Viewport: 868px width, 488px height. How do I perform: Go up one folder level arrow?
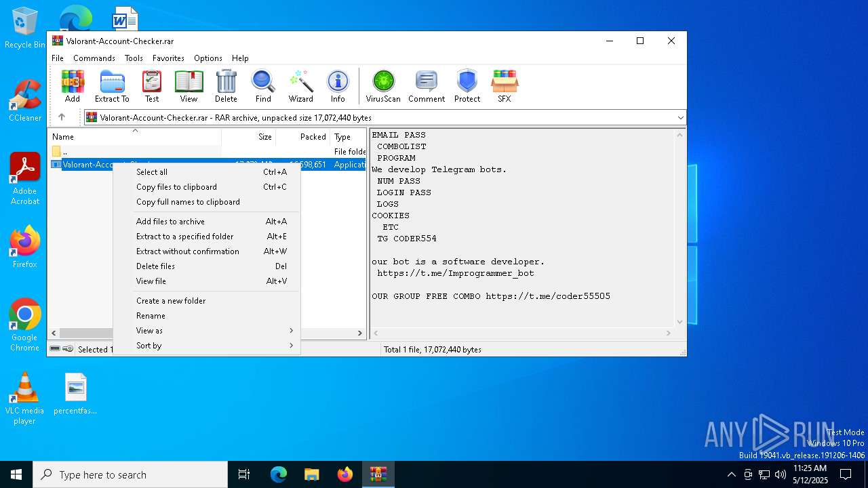(62, 117)
